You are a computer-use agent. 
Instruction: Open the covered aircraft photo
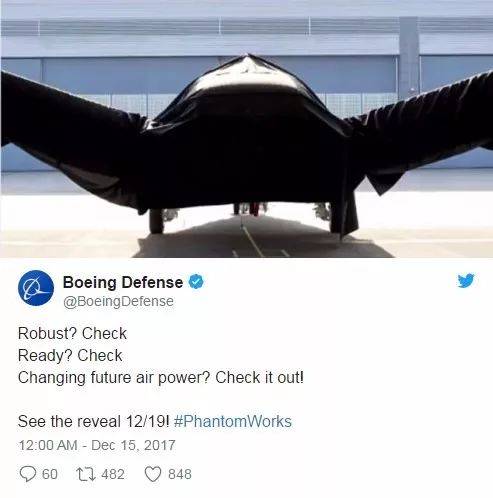(x=247, y=129)
